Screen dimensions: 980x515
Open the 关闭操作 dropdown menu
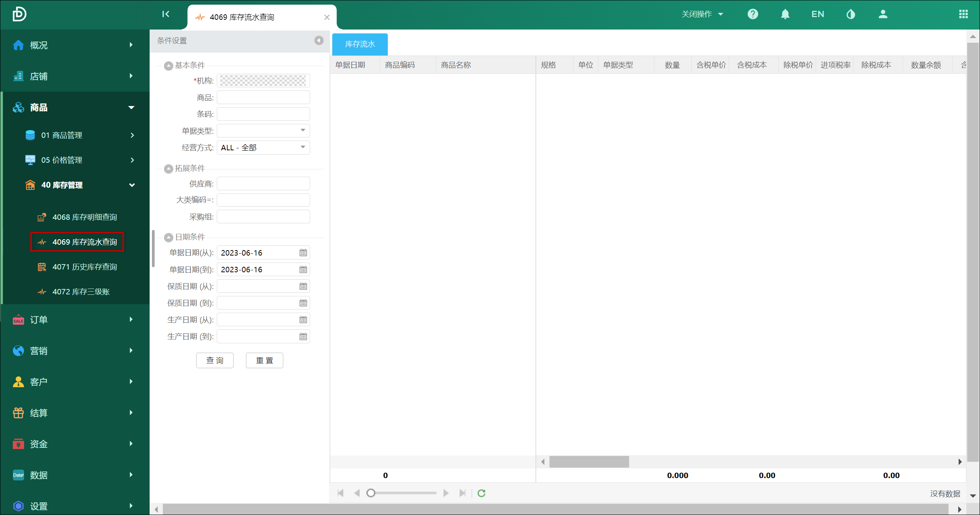click(x=702, y=14)
